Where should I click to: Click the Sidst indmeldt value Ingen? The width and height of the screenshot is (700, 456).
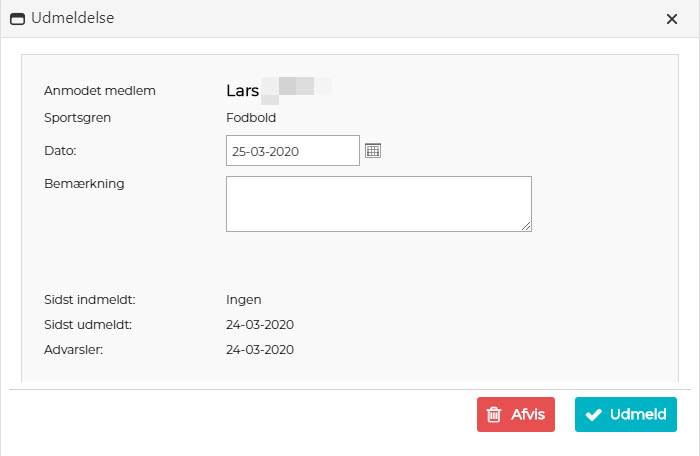tap(244, 299)
